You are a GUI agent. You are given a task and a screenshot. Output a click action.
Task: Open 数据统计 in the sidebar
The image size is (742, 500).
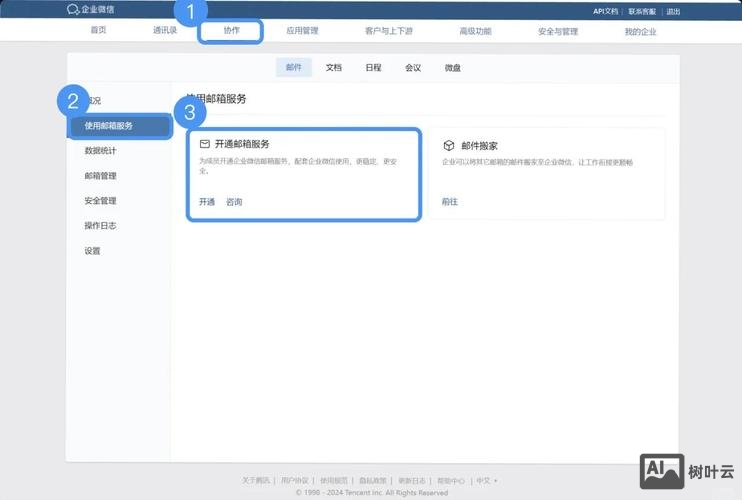[x=100, y=150]
